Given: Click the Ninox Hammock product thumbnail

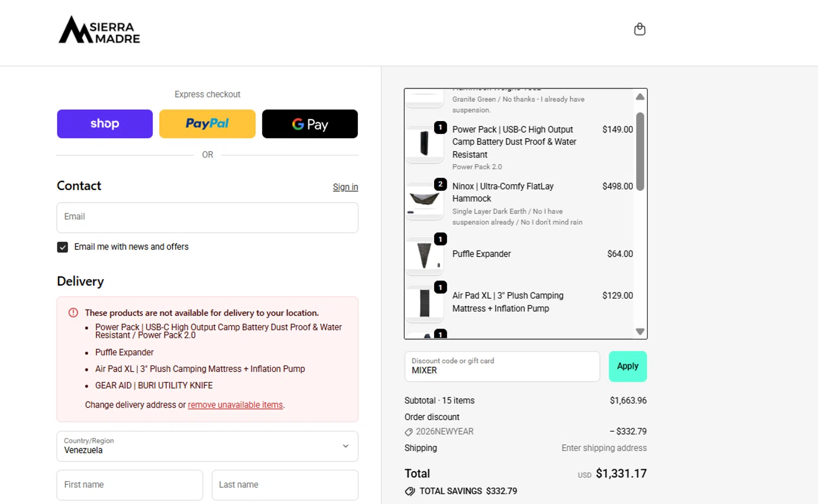Looking at the screenshot, I should [x=424, y=200].
